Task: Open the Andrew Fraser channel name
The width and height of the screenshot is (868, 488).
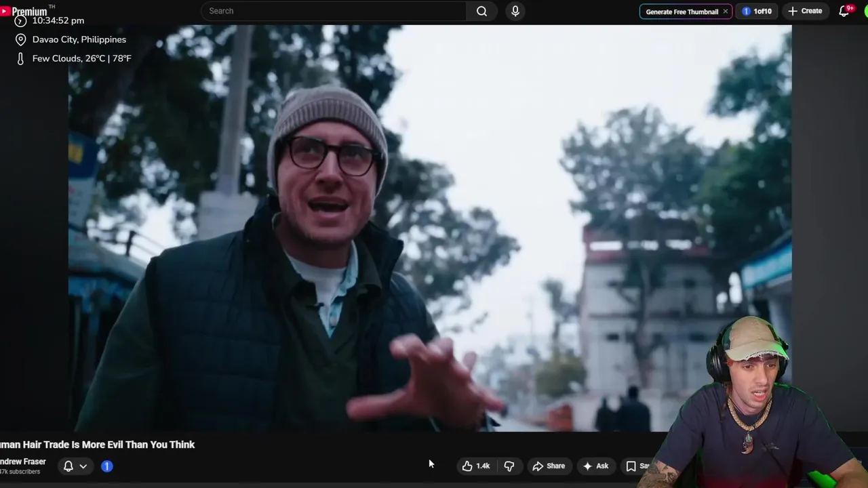Action: tap(22, 462)
